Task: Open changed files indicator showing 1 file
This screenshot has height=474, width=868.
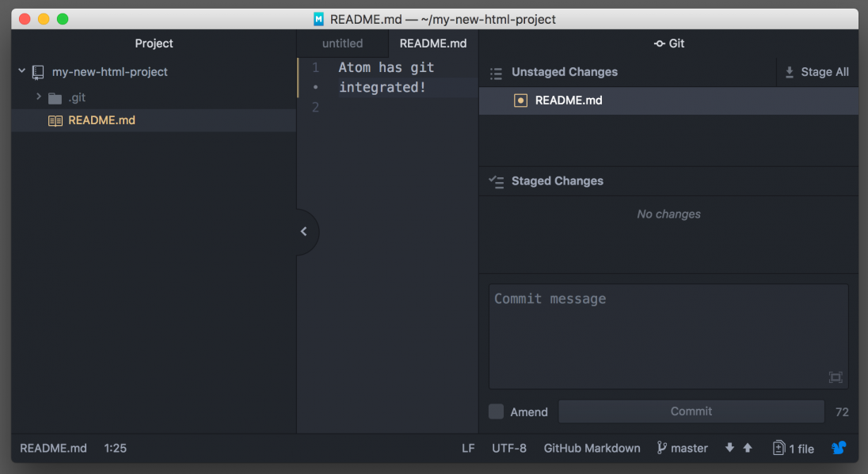Action: click(x=794, y=449)
